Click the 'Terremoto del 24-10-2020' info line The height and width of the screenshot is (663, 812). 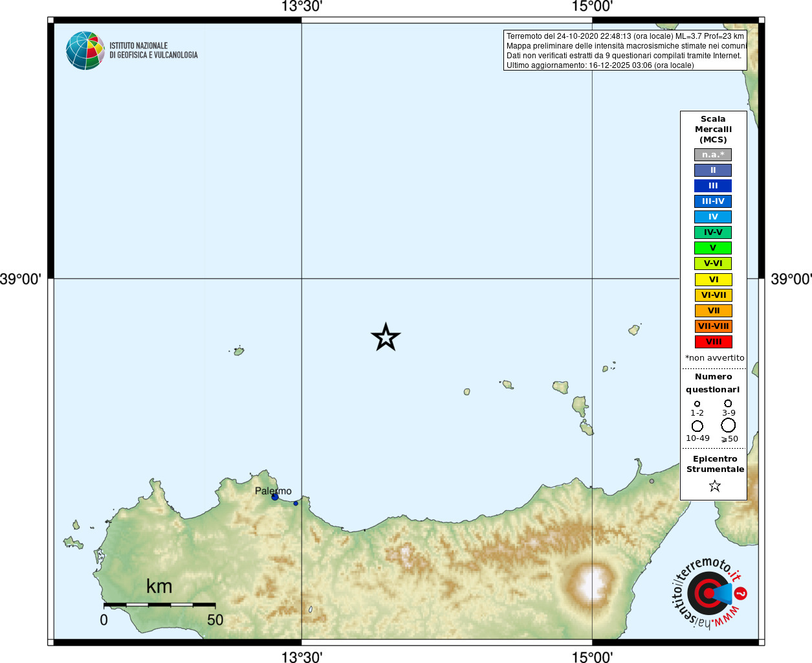(x=625, y=36)
